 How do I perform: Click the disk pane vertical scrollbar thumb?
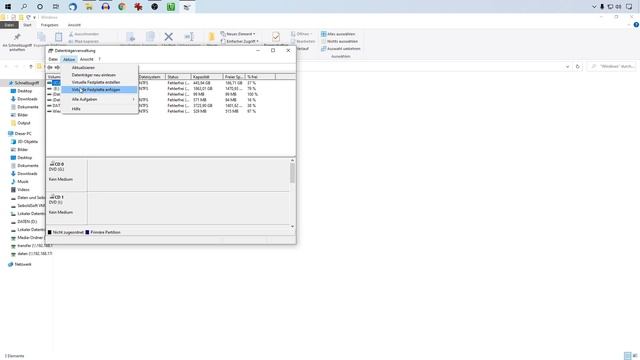292,173
